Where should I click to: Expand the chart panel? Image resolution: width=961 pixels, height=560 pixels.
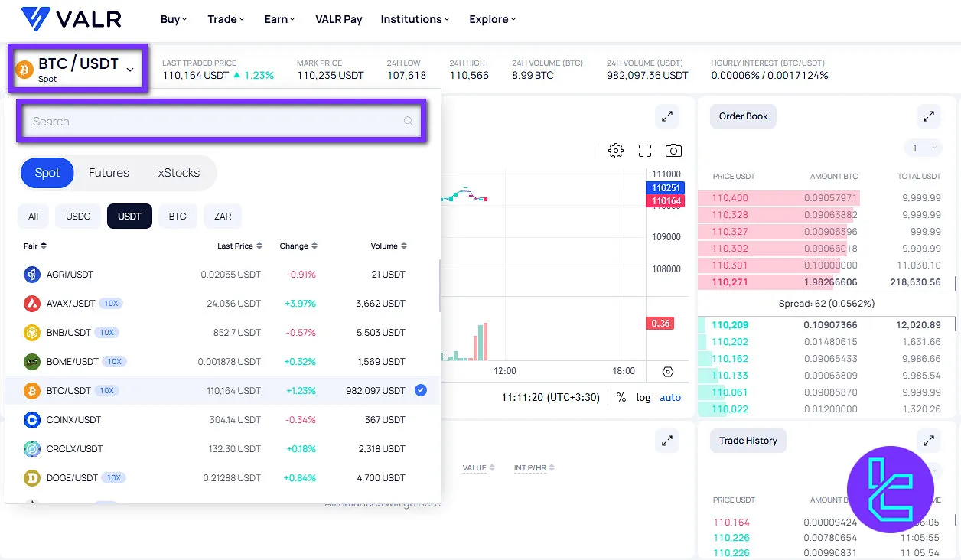pos(667,116)
